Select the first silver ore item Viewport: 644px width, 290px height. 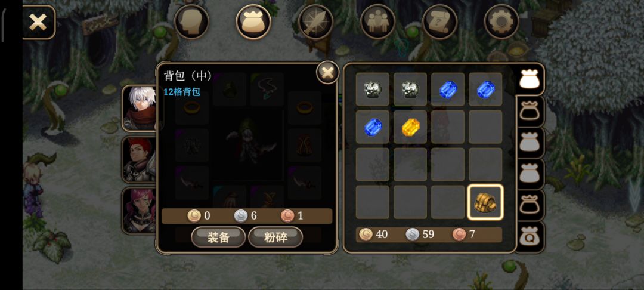click(373, 89)
